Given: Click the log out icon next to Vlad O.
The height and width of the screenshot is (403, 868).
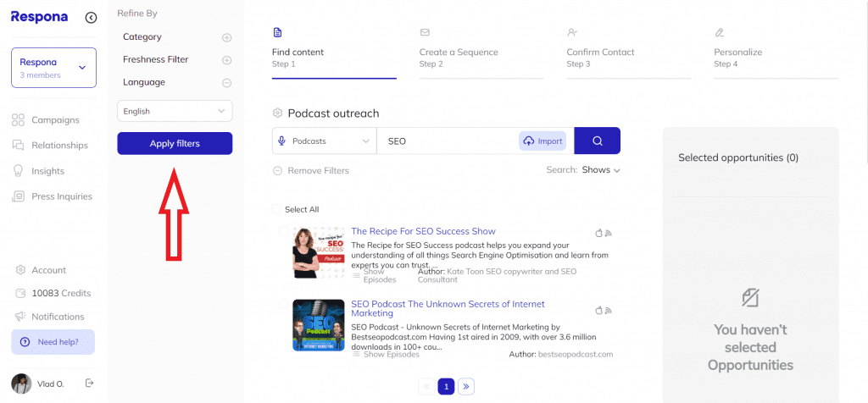Looking at the screenshot, I should (90, 383).
